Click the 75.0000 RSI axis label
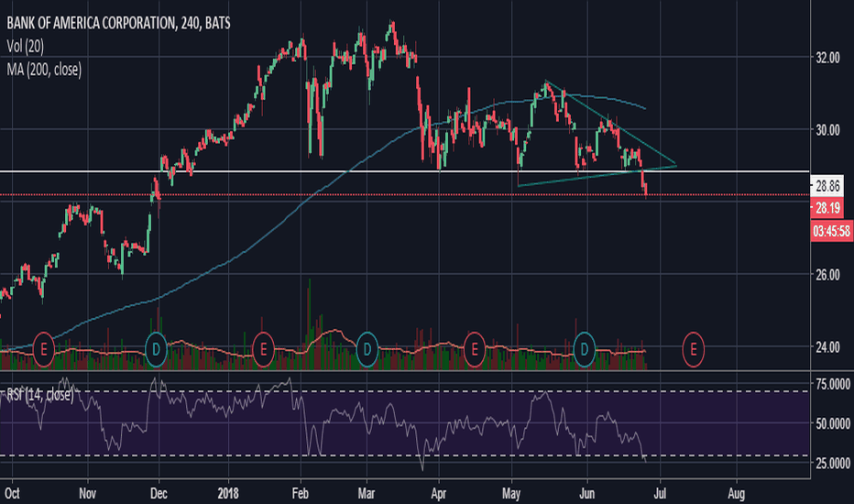854x504 pixels. tap(833, 385)
